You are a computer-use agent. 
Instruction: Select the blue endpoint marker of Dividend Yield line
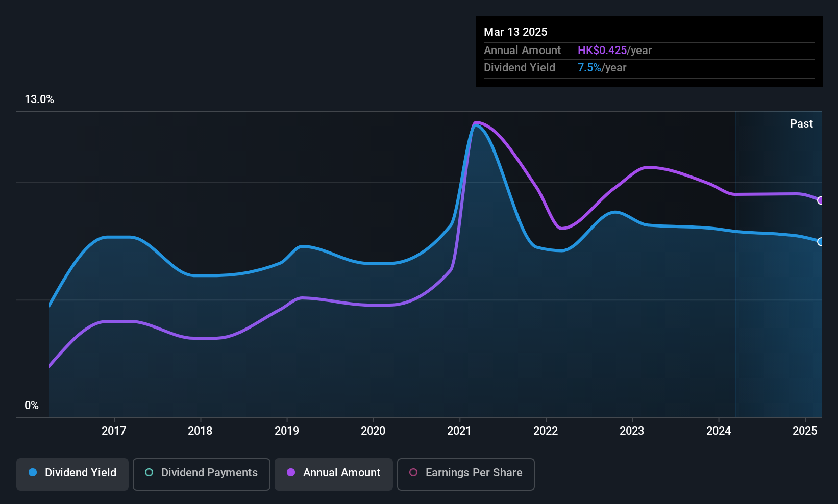click(x=820, y=242)
